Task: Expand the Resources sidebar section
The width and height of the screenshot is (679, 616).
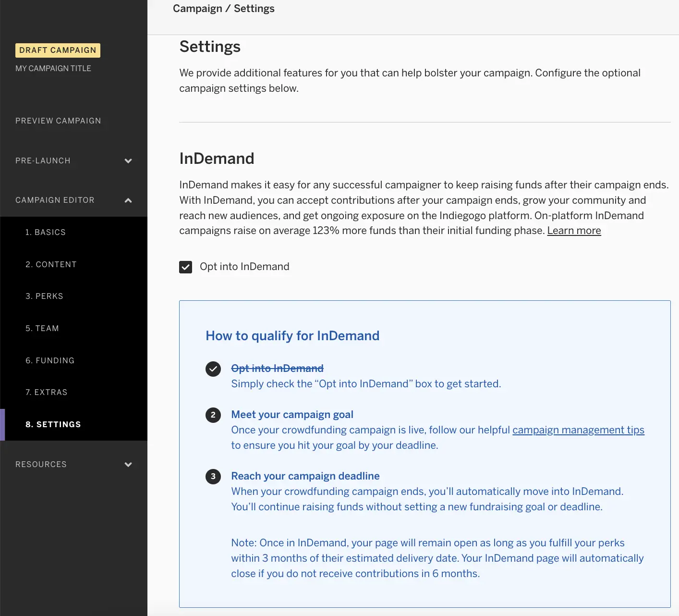Action: click(x=128, y=465)
